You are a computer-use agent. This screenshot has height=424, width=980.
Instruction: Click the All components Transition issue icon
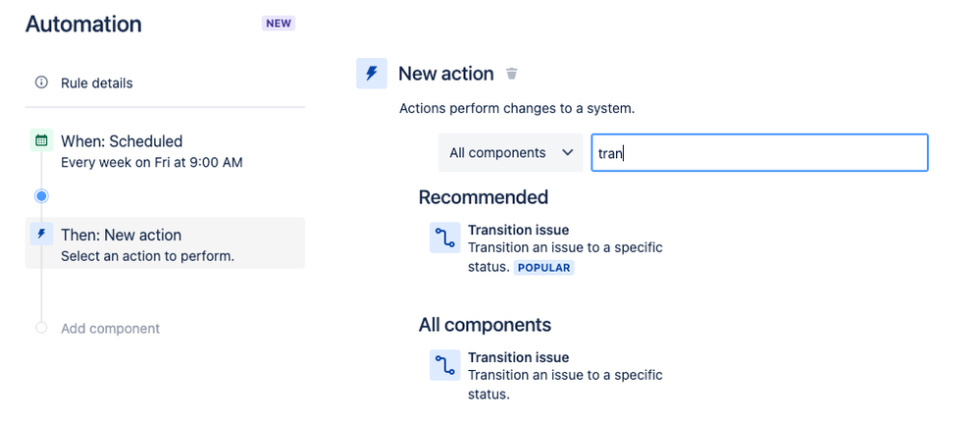pos(445,365)
